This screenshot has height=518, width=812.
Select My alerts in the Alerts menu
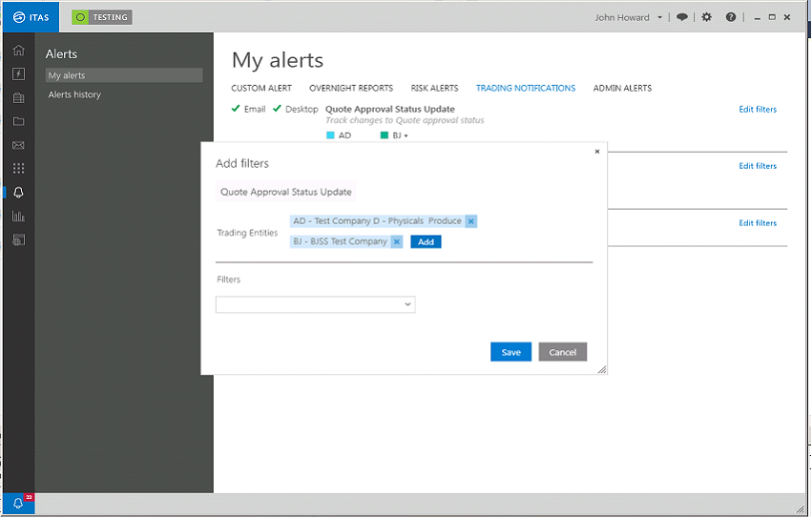coord(124,75)
